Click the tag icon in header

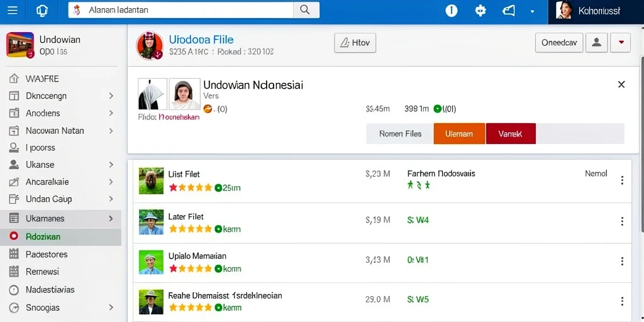[x=509, y=11]
